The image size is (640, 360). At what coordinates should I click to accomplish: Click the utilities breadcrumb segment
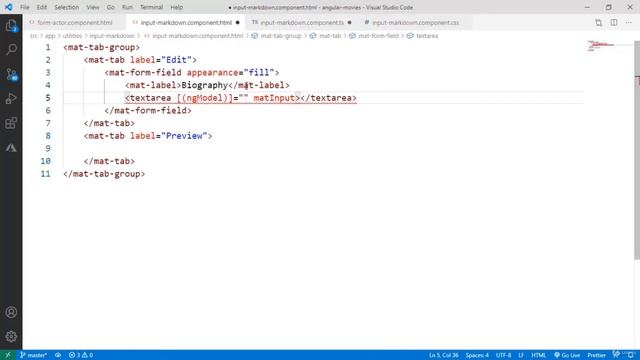[72, 36]
